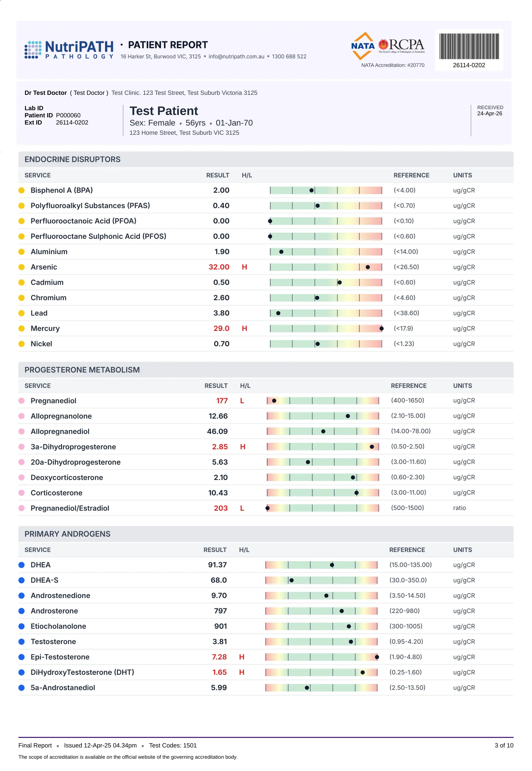Click the yellow dot beside Cadmium
Screen dimensions: 532x771
[21, 282]
